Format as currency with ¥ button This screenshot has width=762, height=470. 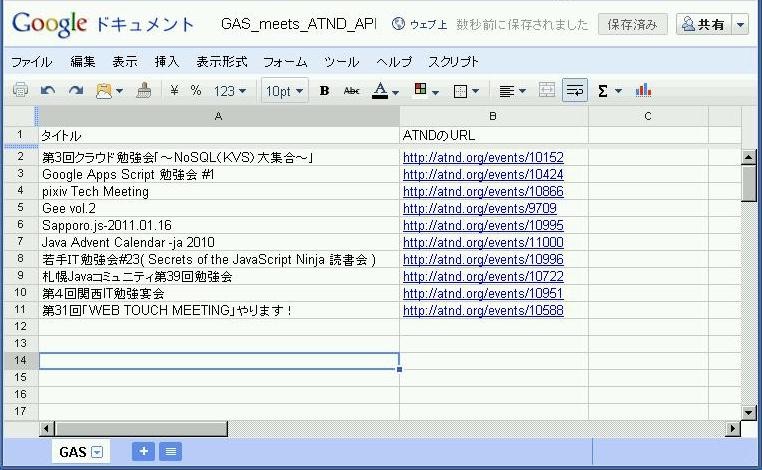[x=174, y=90]
